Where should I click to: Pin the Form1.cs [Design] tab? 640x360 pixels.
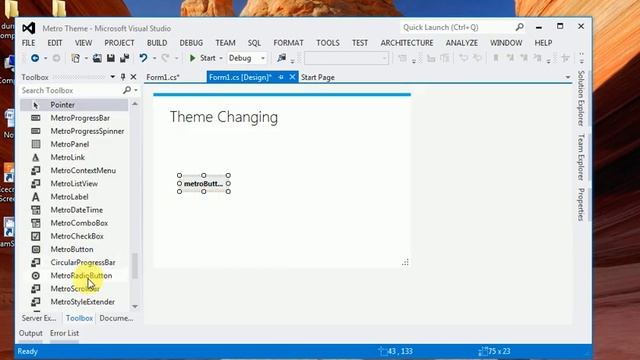click(281, 77)
